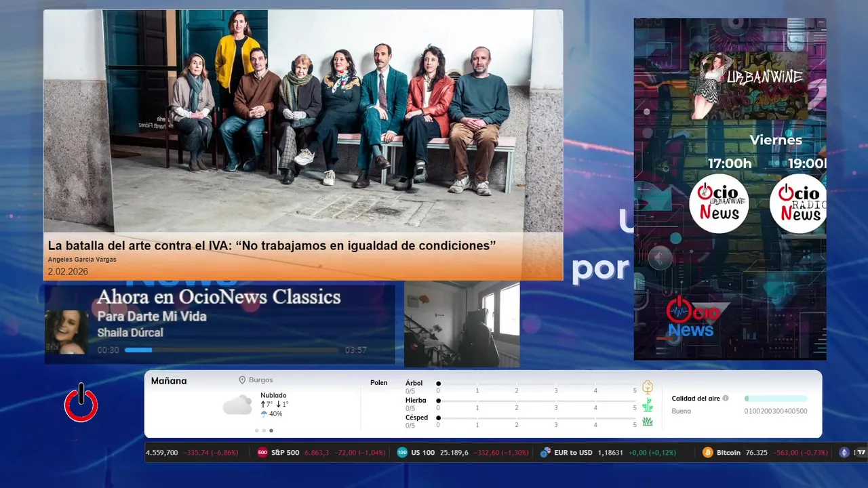Image resolution: width=868 pixels, height=488 pixels.
Task: Click the Ocio Urbanwine News round logo
Action: 719,204
